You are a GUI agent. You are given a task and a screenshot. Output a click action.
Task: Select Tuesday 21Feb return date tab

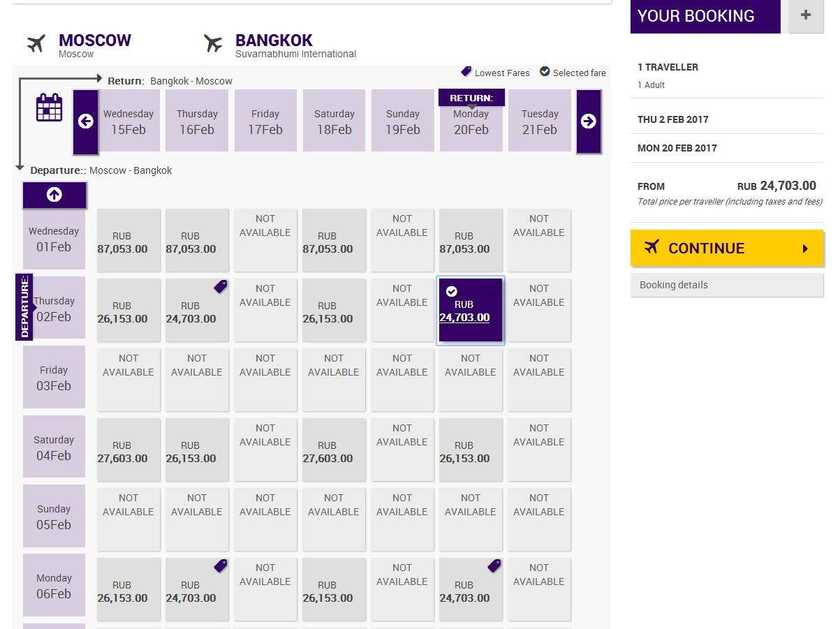coord(540,121)
